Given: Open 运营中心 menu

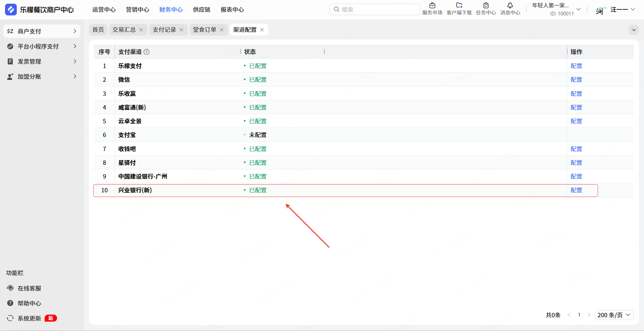Looking at the screenshot, I should (x=104, y=10).
